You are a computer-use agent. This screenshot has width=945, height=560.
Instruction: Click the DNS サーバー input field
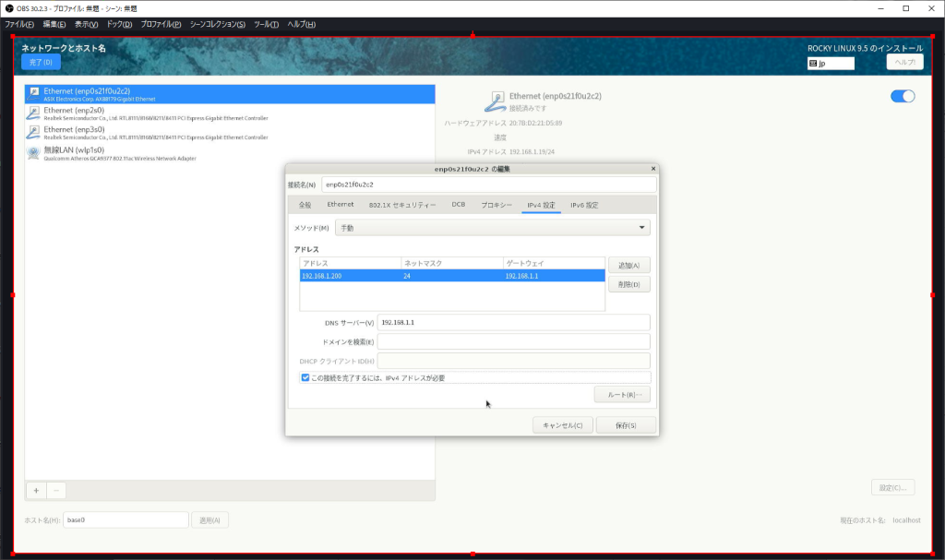[513, 323]
